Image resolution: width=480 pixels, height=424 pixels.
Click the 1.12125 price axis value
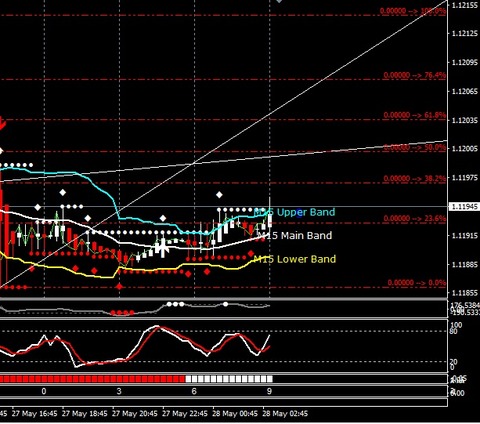465,34
